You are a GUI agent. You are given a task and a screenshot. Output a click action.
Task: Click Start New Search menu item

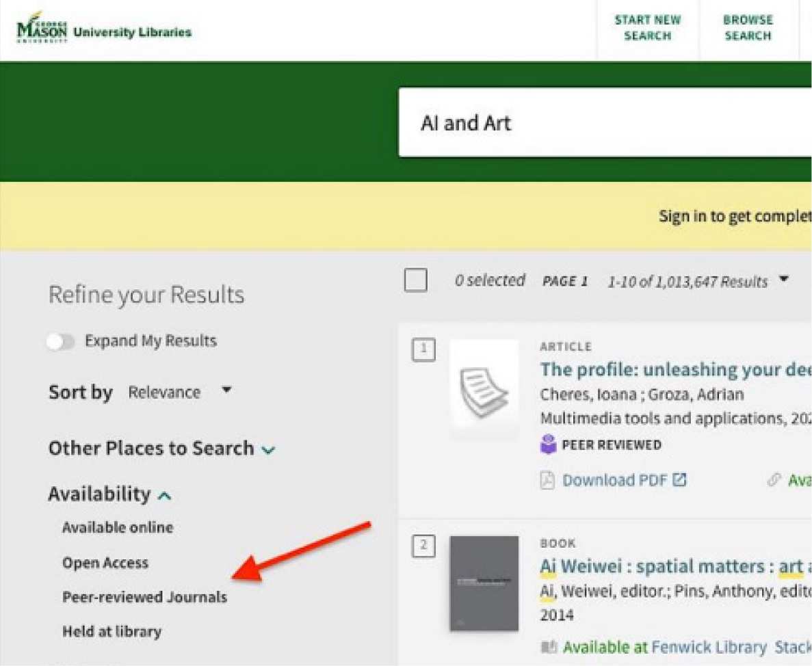[x=647, y=28]
